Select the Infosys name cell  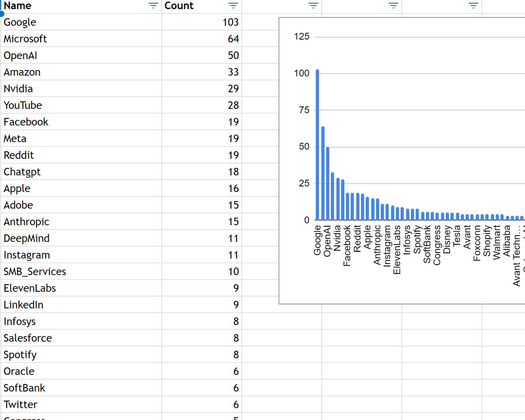click(x=81, y=321)
